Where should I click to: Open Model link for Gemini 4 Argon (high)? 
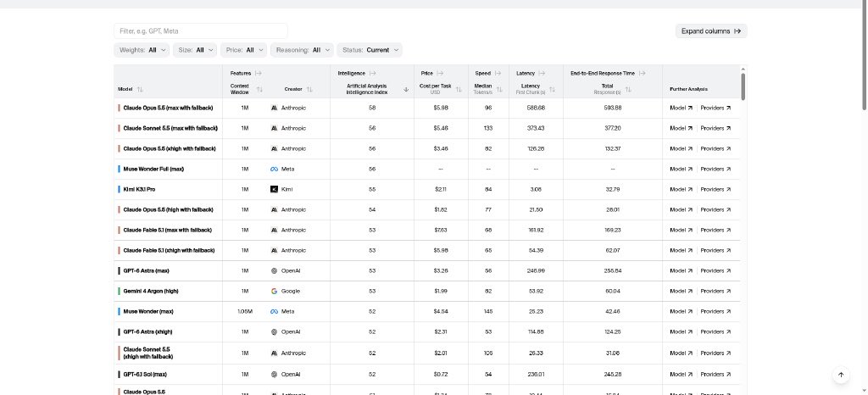coord(681,291)
